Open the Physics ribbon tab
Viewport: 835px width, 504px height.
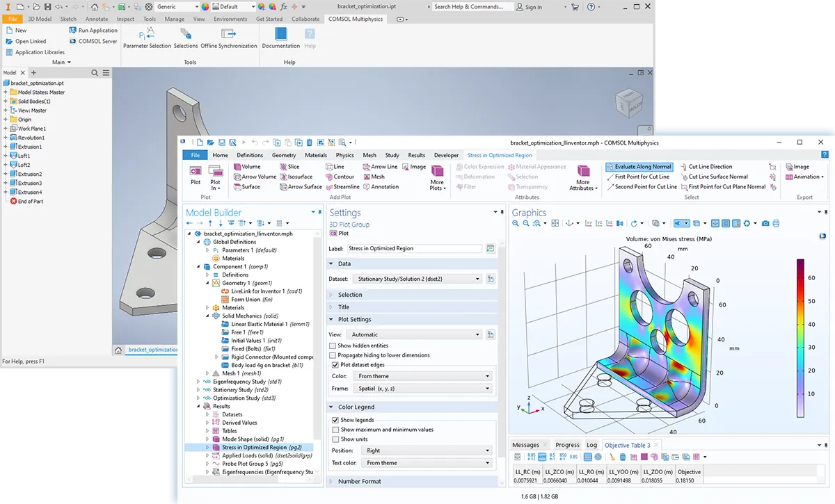[344, 155]
